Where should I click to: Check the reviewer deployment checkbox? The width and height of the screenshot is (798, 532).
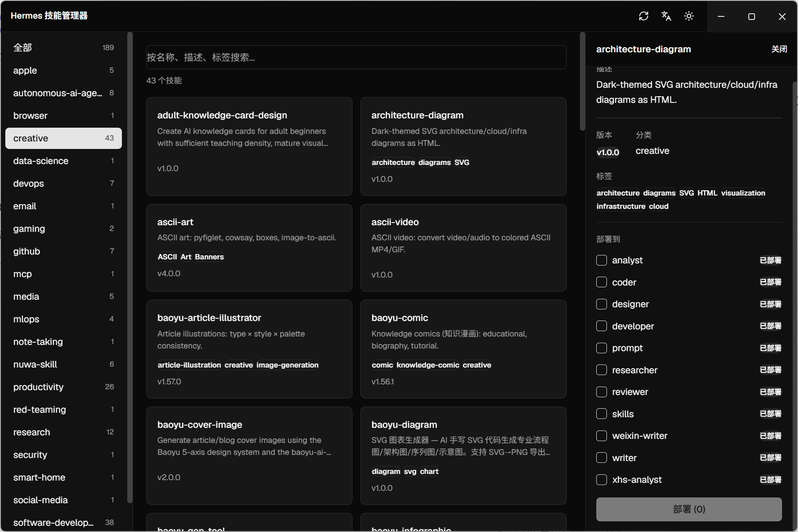coord(602,392)
